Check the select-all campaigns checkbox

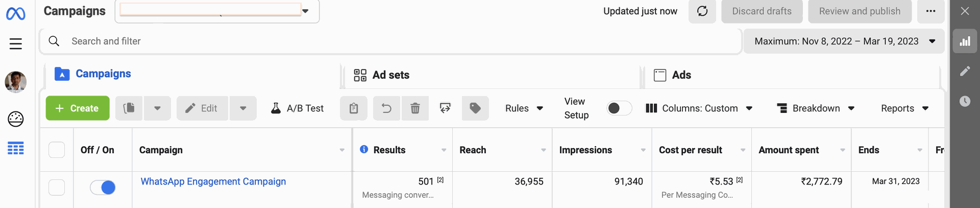(x=57, y=150)
